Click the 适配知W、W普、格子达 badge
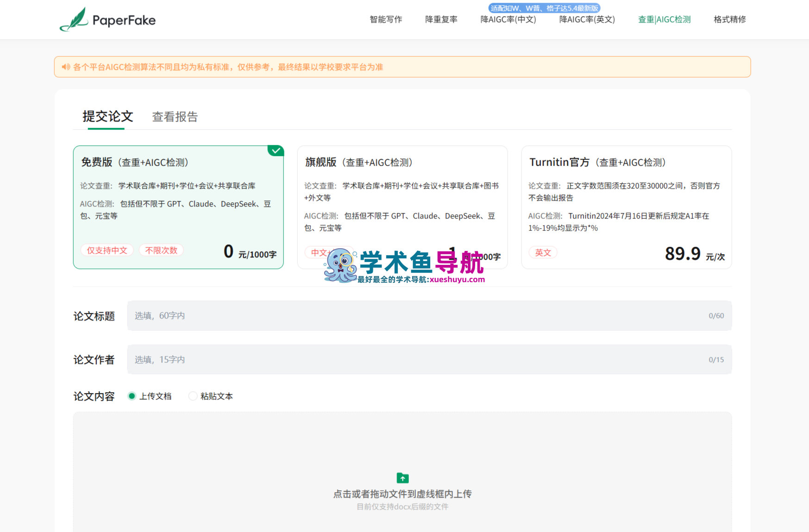 click(x=544, y=8)
